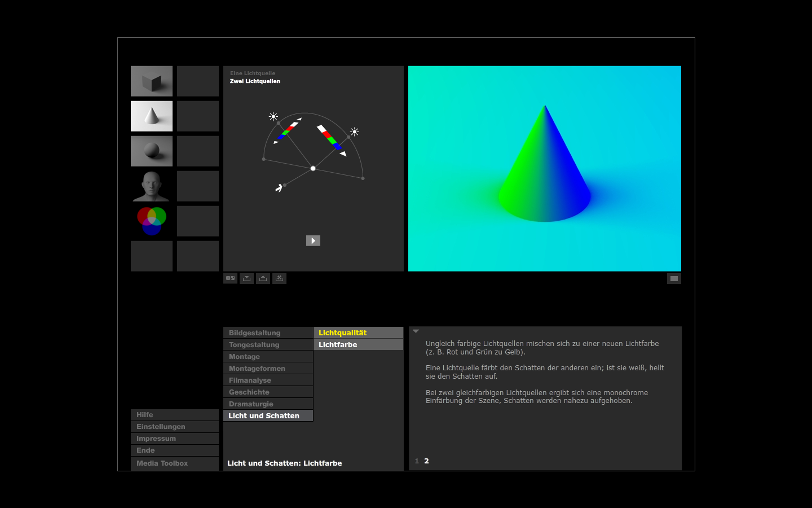This screenshot has width=812, height=508.
Task: Click the tray icon with X mark
Action: tap(280, 278)
